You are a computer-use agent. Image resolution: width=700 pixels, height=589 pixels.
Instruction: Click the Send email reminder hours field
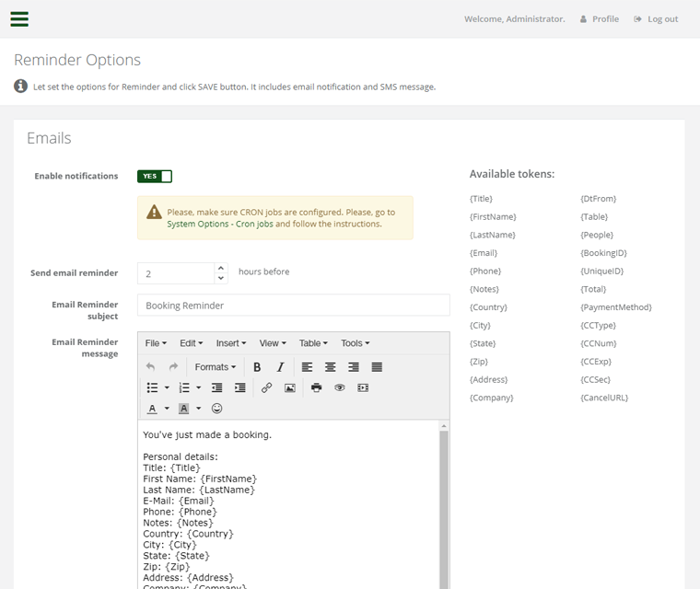coord(176,273)
